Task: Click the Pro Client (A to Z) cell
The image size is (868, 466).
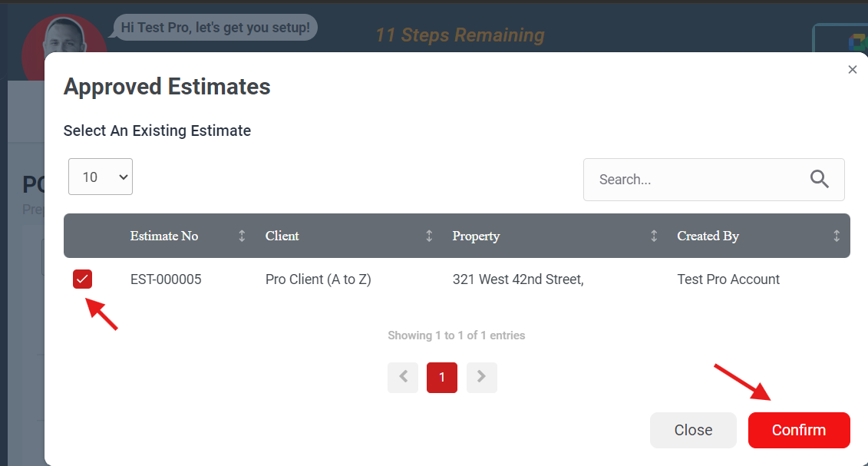Action: (318, 279)
